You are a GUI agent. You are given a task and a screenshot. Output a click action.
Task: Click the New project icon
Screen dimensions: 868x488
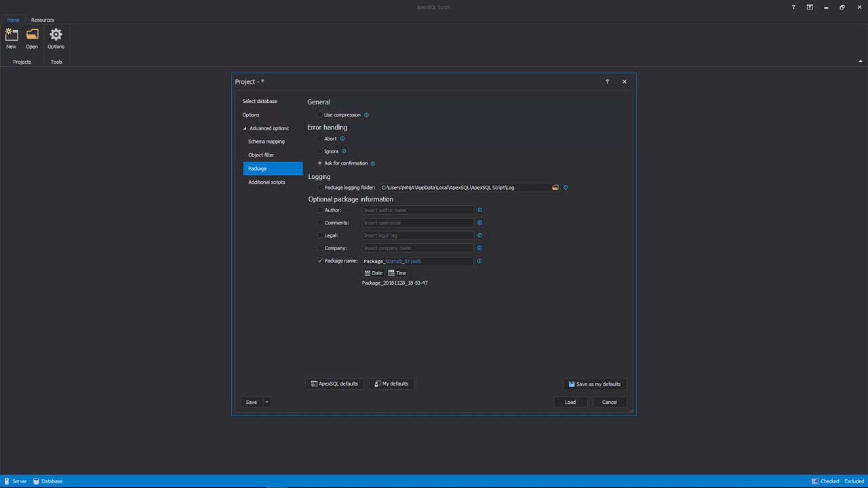12,35
